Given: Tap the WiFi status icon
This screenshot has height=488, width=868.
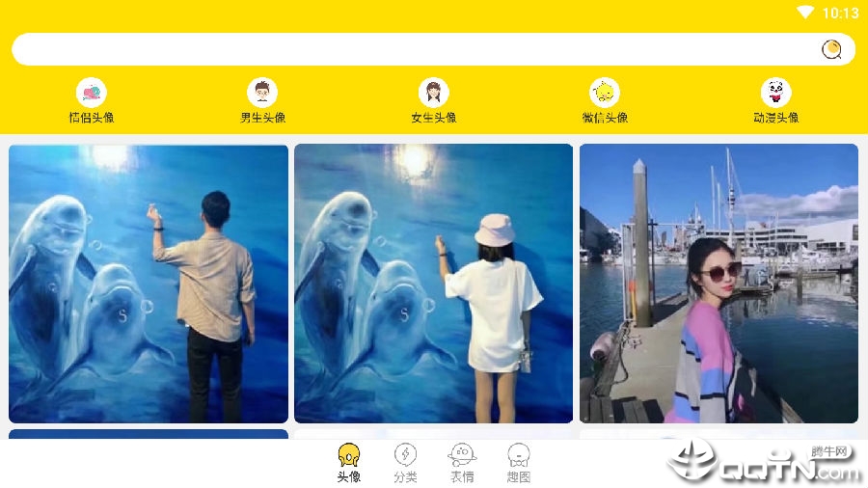Looking at the screenshot, I should tap(805, 13).
